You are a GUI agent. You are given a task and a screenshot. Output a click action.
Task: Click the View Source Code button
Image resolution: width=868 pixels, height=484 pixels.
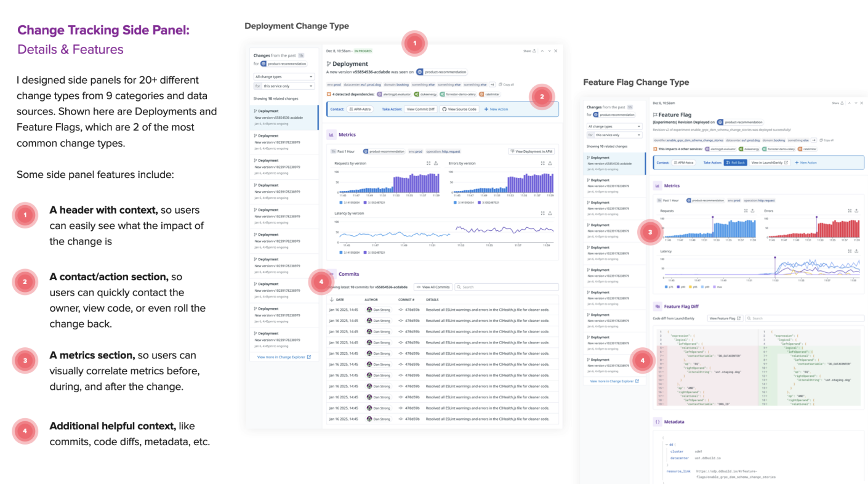(459, 109)
